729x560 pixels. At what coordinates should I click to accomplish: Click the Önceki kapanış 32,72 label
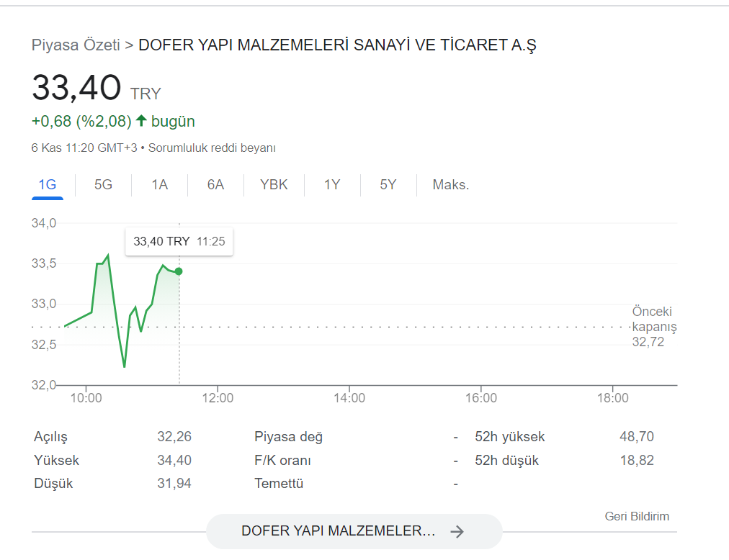(x=653, y=327)
